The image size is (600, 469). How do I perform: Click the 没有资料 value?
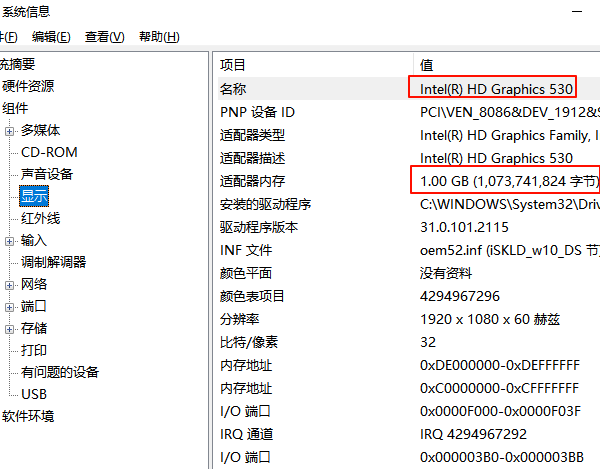tap(446, 273)
